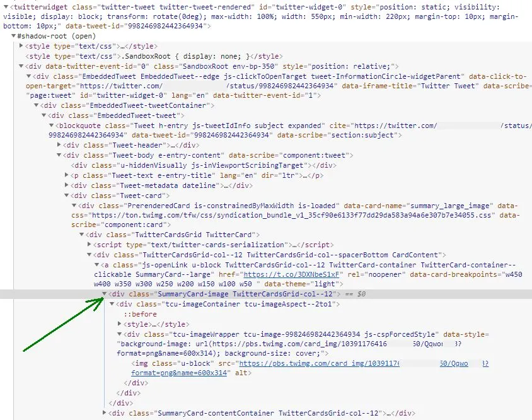Collapse the blockquote Tweet h-entry node
This screenshot has width=532, height=420.
coord(51,125)
